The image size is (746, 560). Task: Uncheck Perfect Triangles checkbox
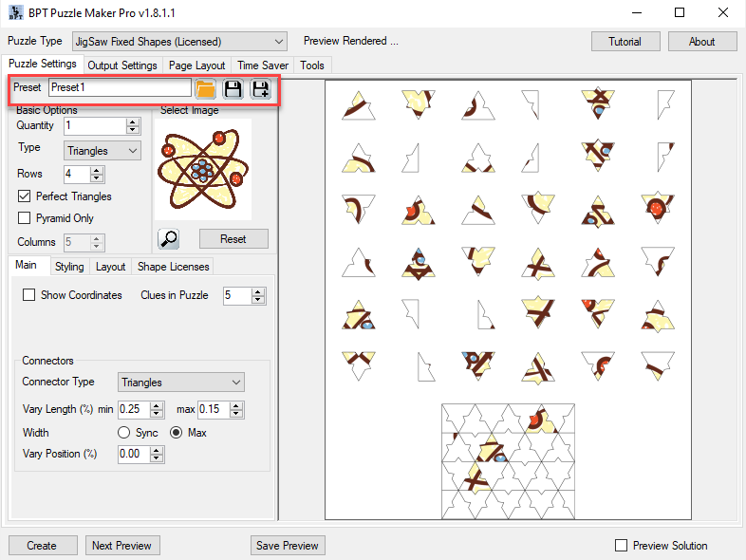click(x=26, y=196)
